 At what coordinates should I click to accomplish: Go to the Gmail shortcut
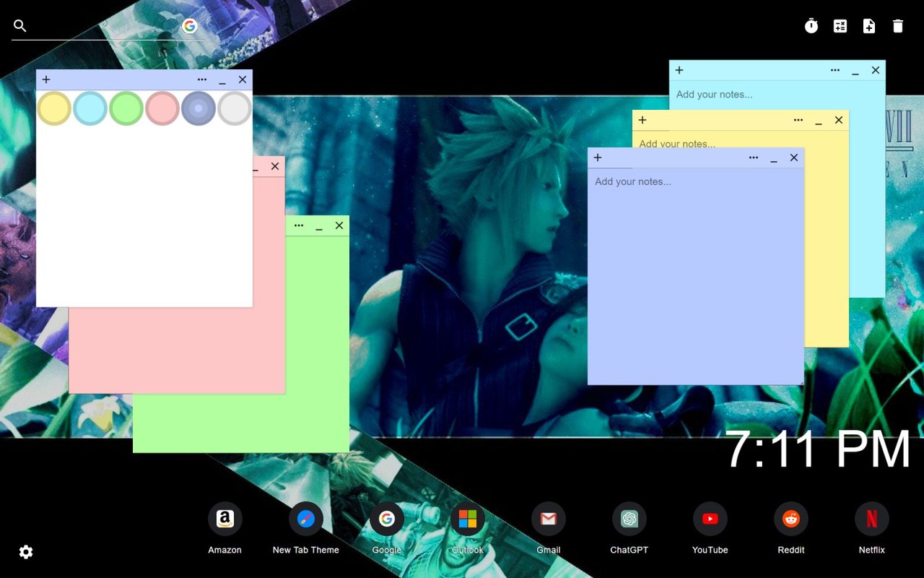point(549,519)
